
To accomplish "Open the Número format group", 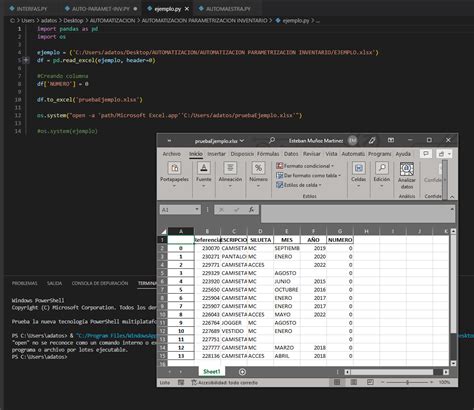I will click(x=258, y=175).
